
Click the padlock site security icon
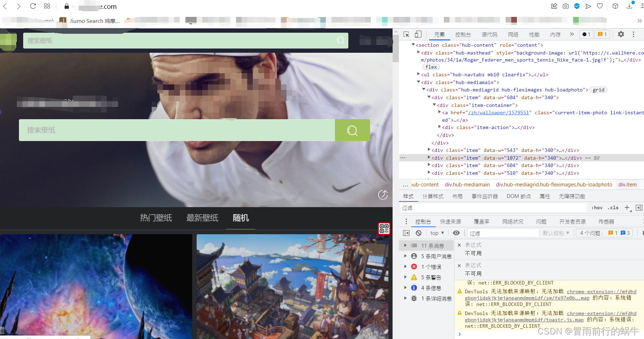[x=67, y=6]
